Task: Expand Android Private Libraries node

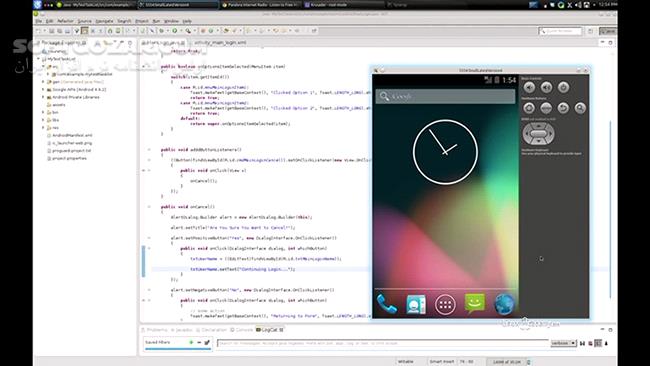Action: [43, 97]
